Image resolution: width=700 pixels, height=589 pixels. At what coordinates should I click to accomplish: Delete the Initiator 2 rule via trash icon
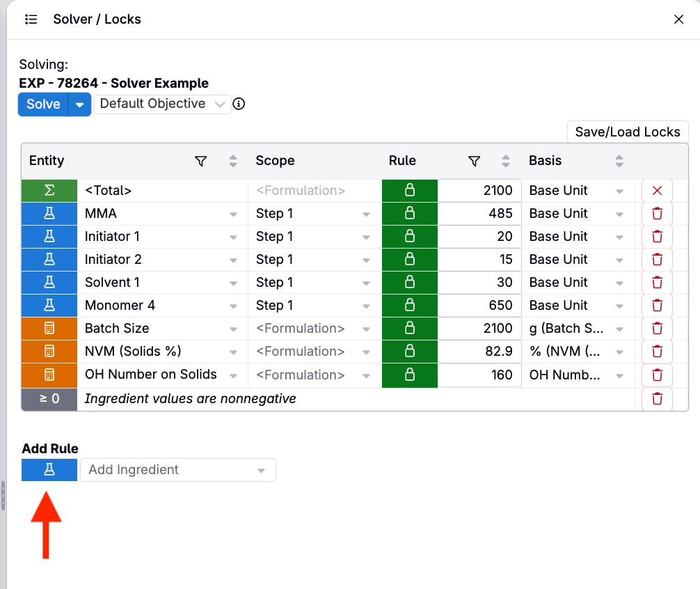point(657,260)
